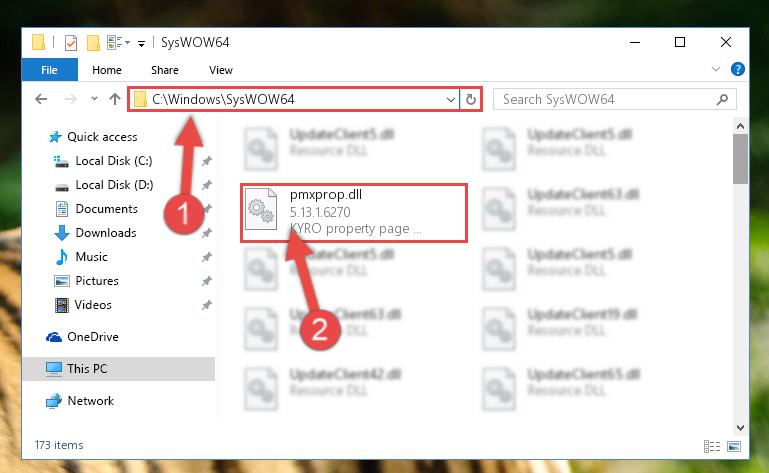
Task: Expand the ribbon with chevron
Action: tap(716, 69)
